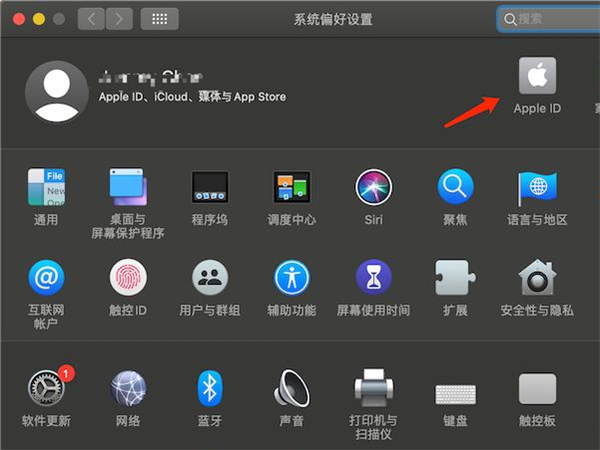Image resolution: width=600 pixels, height=450 pixels.
Task: Open 调度中心 (Mission Control) settings
Action: tap(292, 187)
